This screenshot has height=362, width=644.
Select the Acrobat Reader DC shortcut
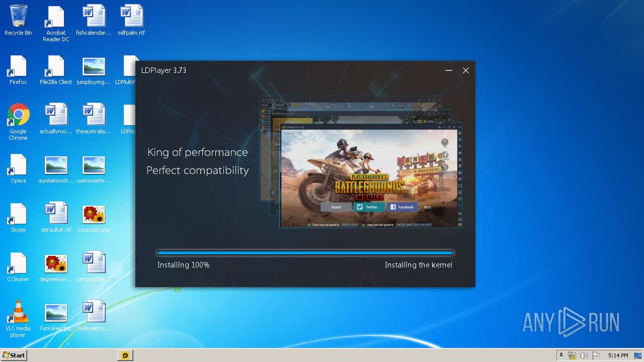tap(56, 24)
